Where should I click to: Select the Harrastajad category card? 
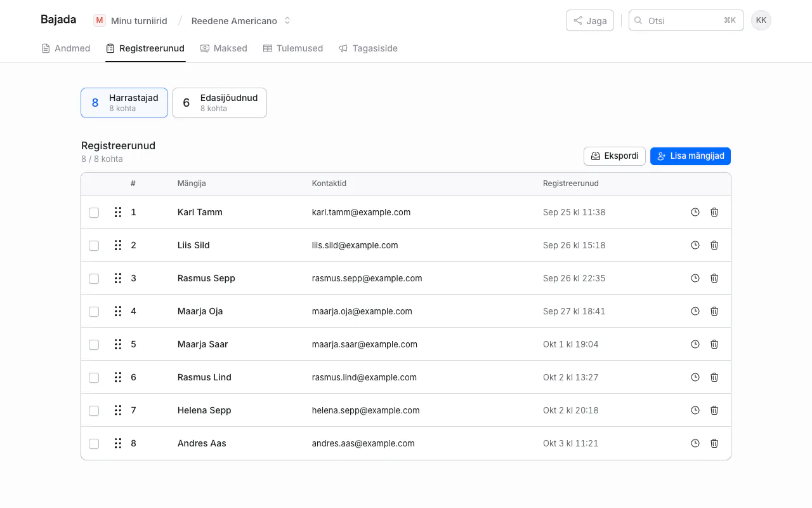point(124,103)
